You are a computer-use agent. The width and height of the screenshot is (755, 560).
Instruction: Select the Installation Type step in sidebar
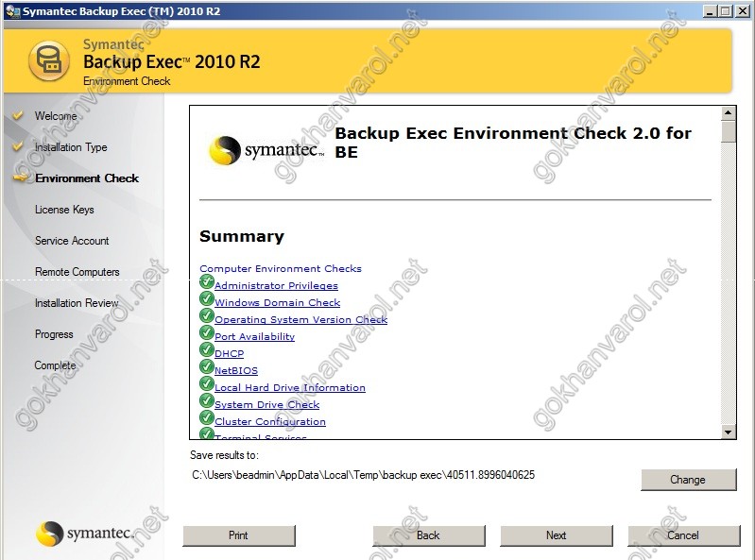[x=71, y=147]
